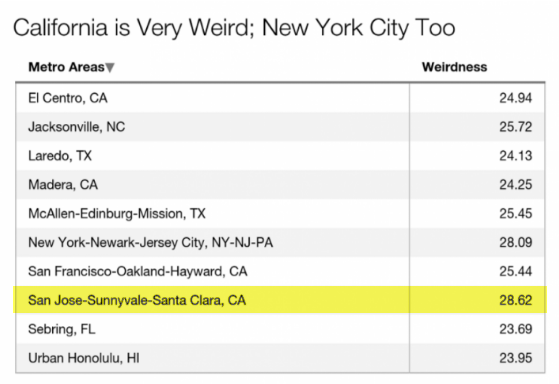Select the Jacksonville, NC row
The image size is (559, 384).
point(280,127)
